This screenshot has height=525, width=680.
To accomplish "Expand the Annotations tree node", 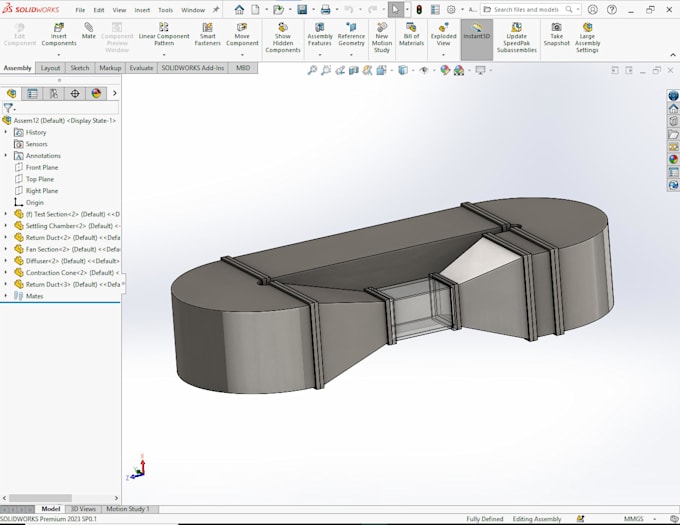I will tap(6, 155).
